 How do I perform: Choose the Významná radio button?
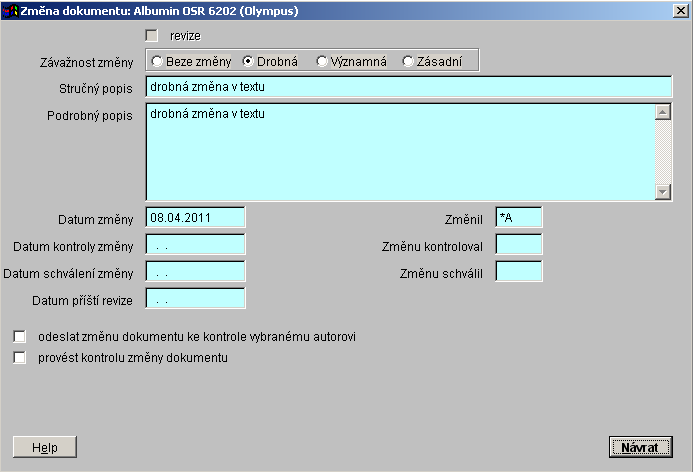point(322,62)
